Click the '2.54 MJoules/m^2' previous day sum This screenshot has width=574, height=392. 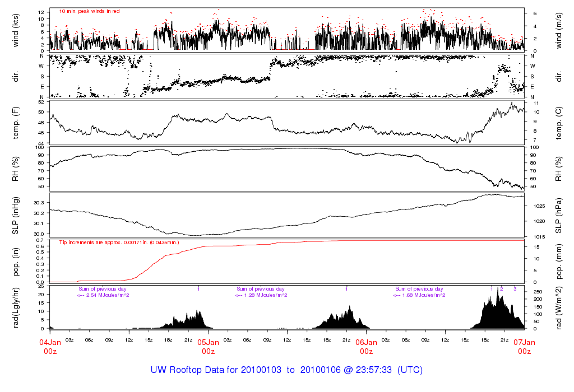[x=108, y=295]
